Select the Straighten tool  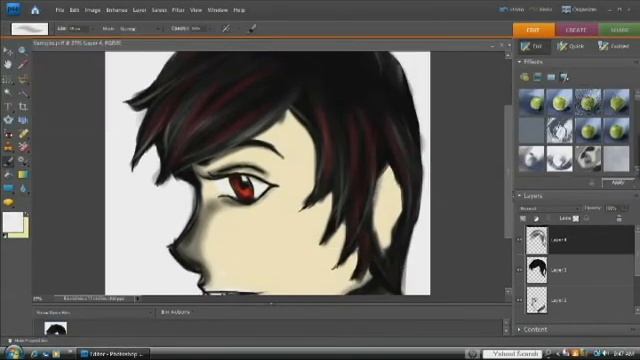point(23,120)
